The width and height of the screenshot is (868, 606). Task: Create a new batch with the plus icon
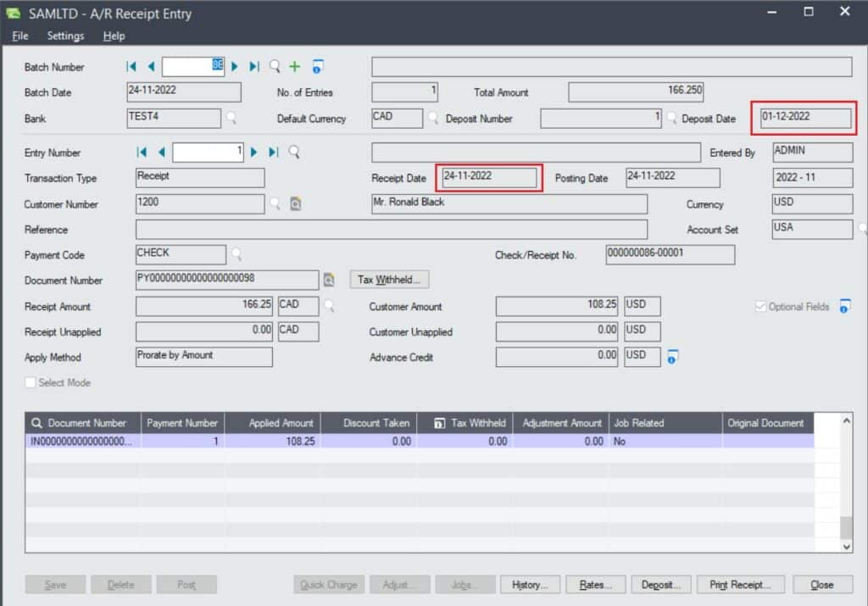tap(294, 66)
